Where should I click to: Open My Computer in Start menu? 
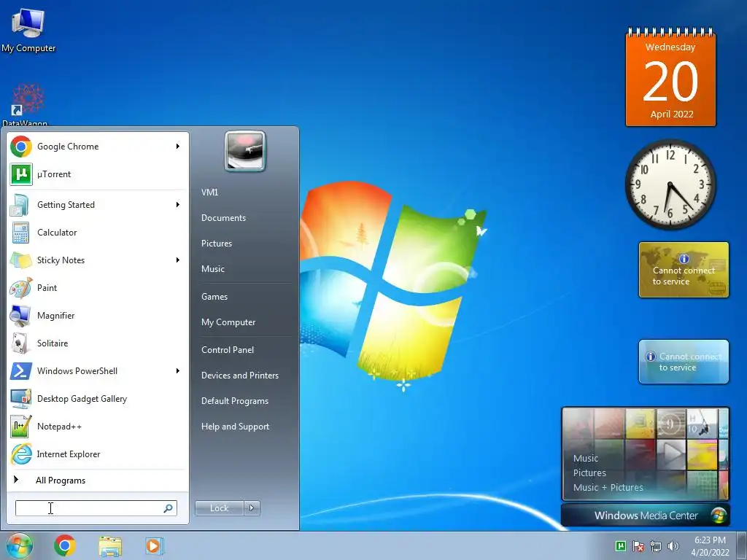point(228,322)
